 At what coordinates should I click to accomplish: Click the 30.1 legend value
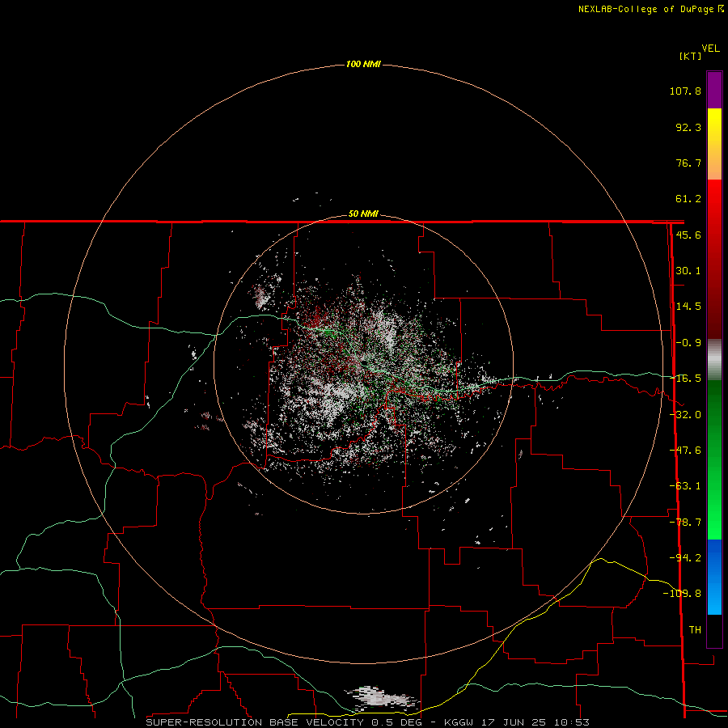(x=688, y=271)
